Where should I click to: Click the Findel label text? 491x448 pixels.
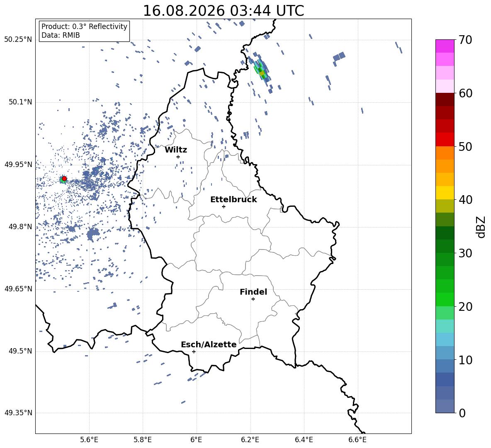[253, 292]
